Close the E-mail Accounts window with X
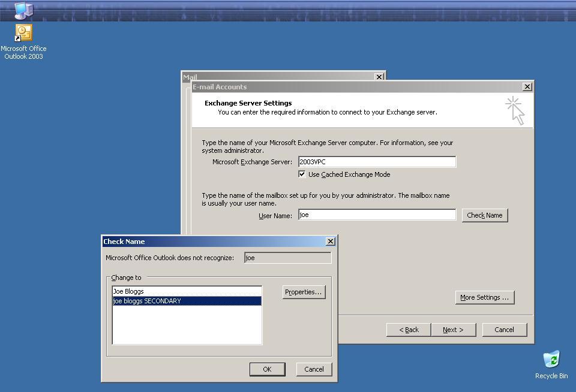The height and width of the screenshot is (392, 576). 527,87
